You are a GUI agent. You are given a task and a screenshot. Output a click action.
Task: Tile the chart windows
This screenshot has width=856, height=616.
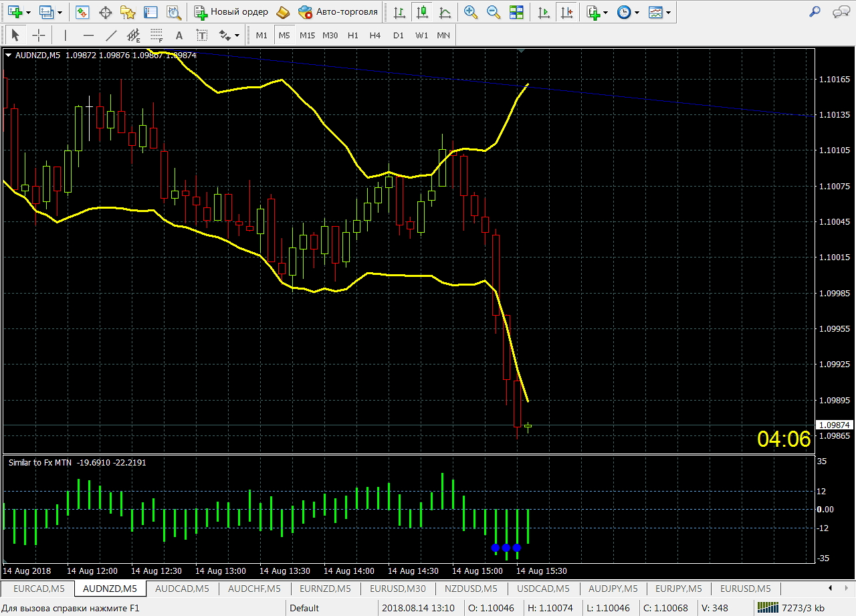click(x=516, y=12)
